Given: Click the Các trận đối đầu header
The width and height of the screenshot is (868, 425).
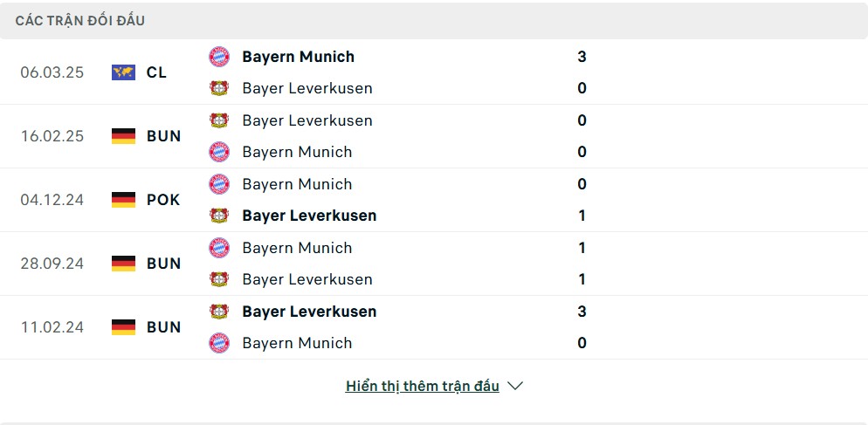Looking at the screenshot, I should [80, 21].
